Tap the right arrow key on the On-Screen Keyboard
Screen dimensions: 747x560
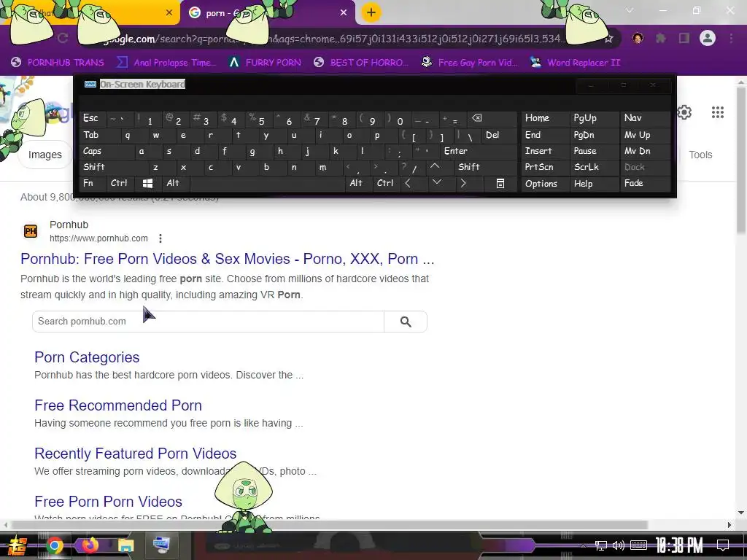coord(462,183)
